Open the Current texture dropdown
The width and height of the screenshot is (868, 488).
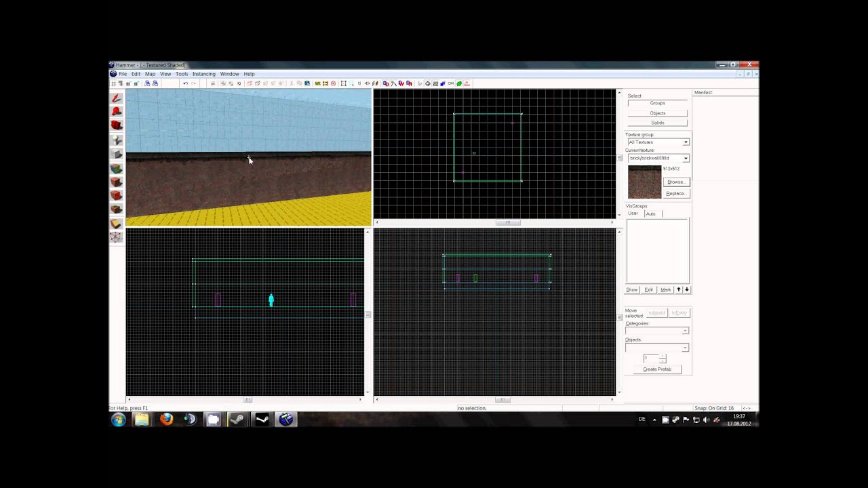[x=686, y=159]
